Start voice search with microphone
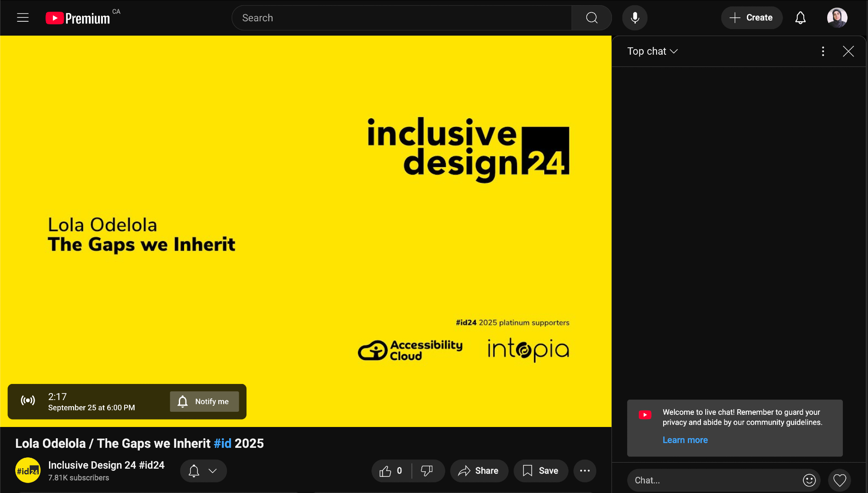 coord(635,18)
